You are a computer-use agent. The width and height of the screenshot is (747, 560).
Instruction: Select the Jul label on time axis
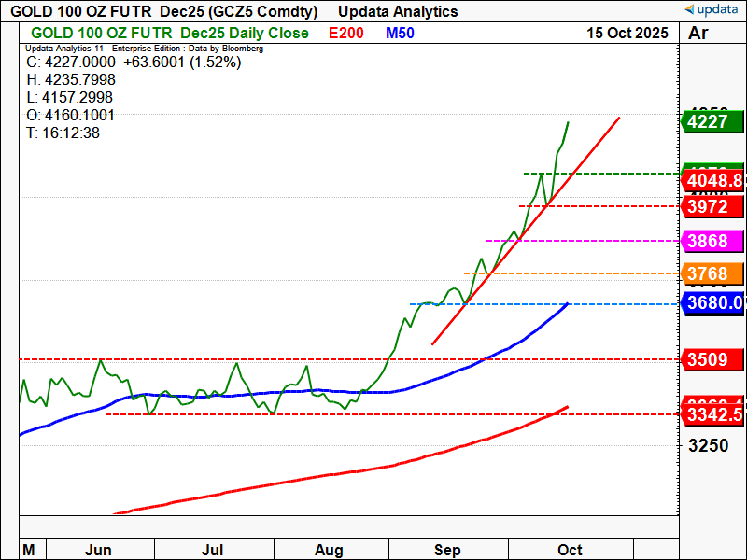(216, 550)
